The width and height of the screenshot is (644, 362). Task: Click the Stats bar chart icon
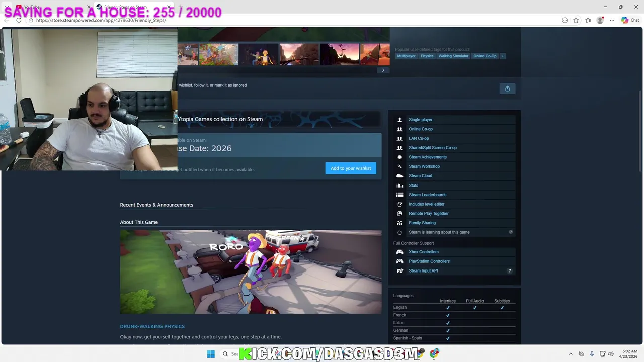pyautogui.click(x=399, y=186)
